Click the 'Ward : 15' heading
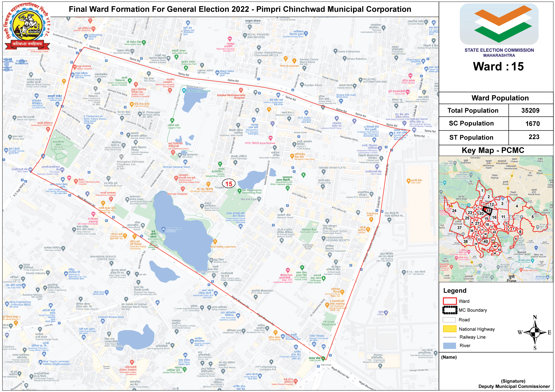 498,66
